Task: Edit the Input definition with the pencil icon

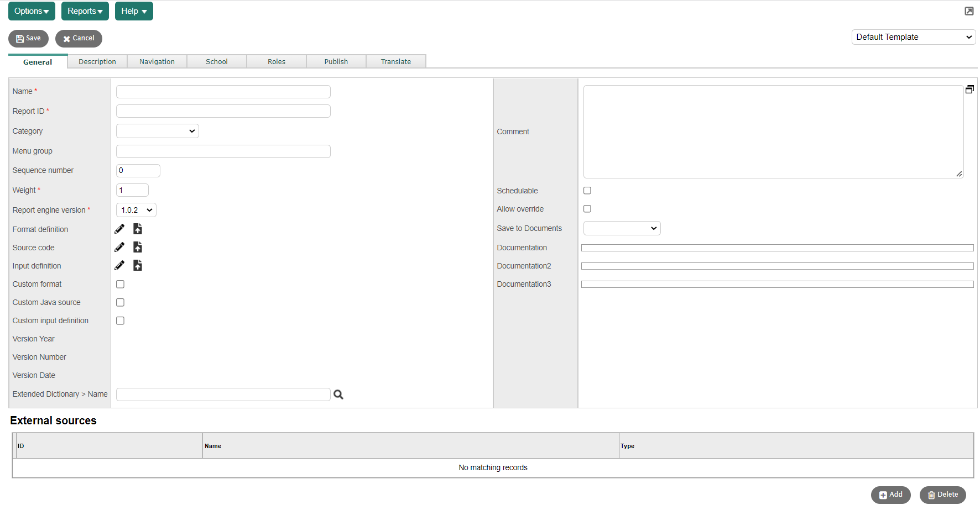Action: [119, 265]
